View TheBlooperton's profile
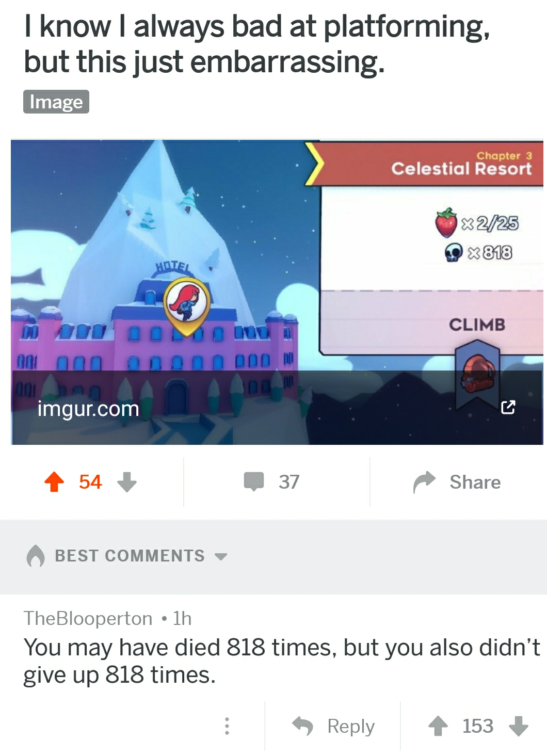 [88, 618]
